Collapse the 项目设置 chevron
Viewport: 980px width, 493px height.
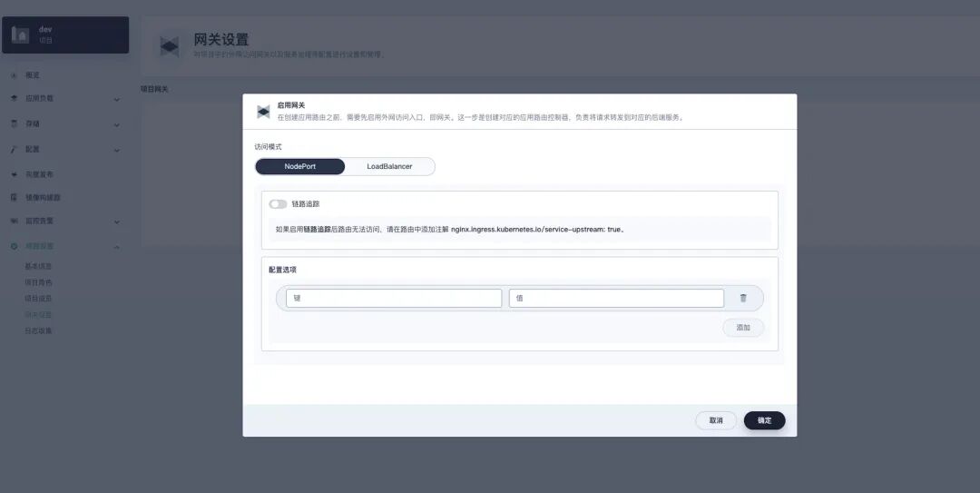coord(117,247)
